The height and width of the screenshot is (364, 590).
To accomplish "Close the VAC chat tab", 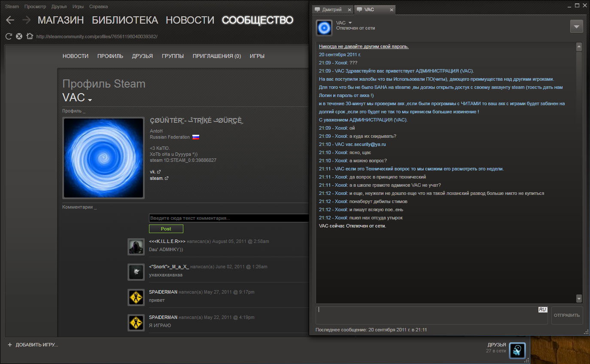I will pos(391,9).
